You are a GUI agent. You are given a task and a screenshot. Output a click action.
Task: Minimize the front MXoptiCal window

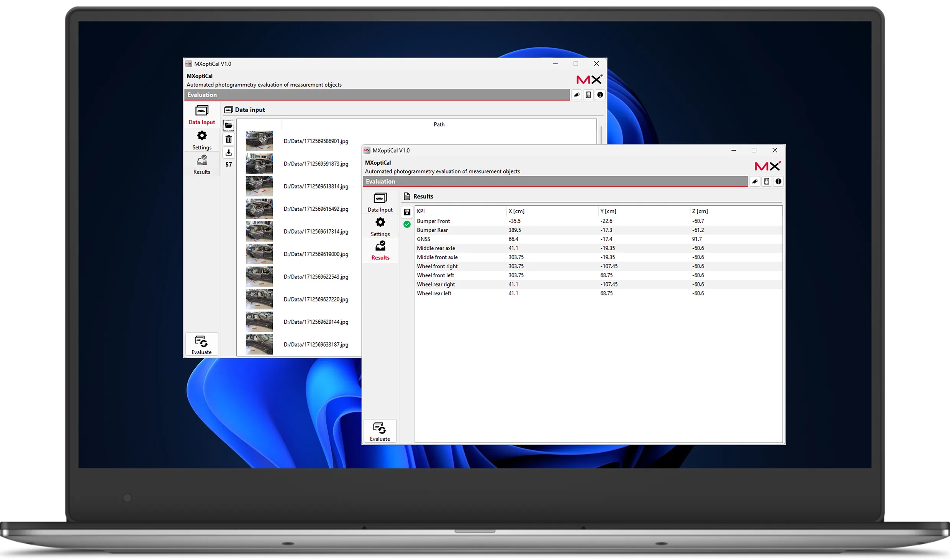734,150
